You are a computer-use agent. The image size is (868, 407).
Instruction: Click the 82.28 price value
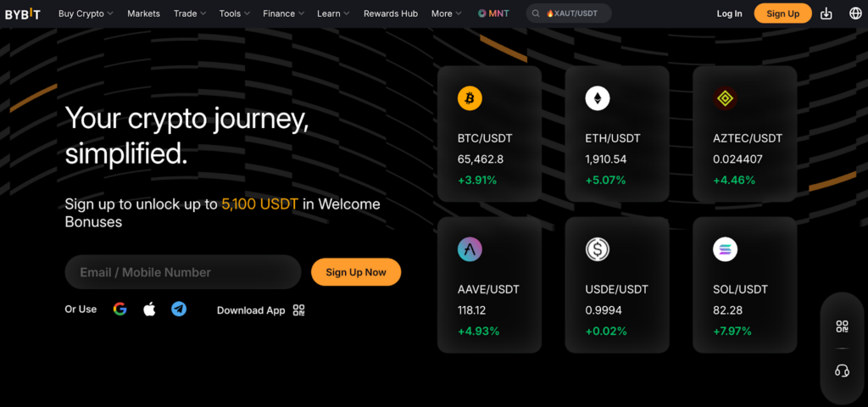pos(727,310)
